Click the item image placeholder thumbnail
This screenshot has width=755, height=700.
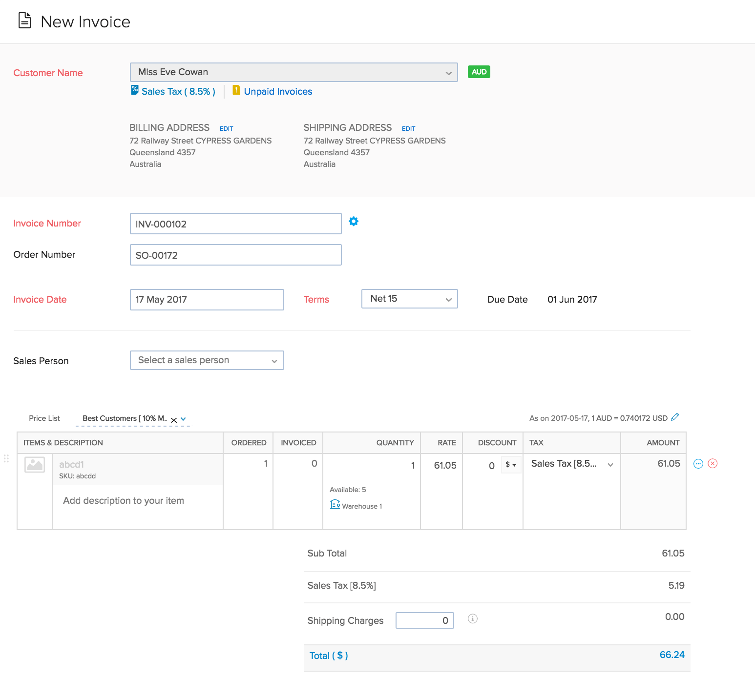(34, 465)
